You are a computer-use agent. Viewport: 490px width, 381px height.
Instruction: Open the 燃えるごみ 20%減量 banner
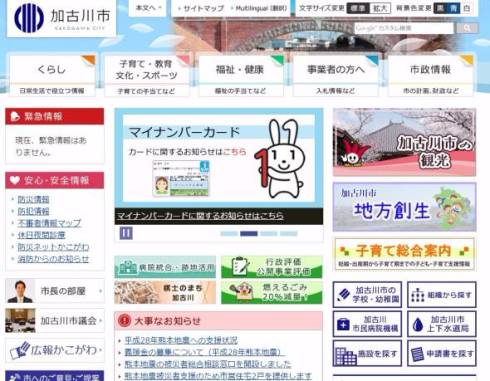point(272,292)
